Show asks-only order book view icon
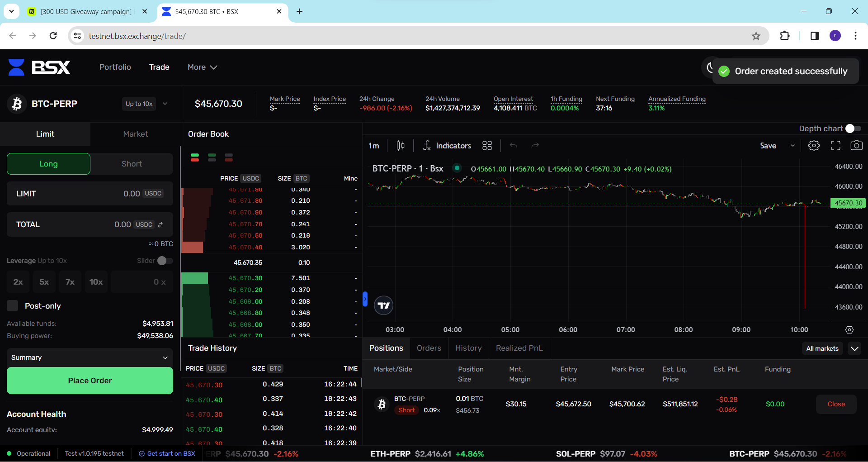The image size is (868, 462). point(229,157)
